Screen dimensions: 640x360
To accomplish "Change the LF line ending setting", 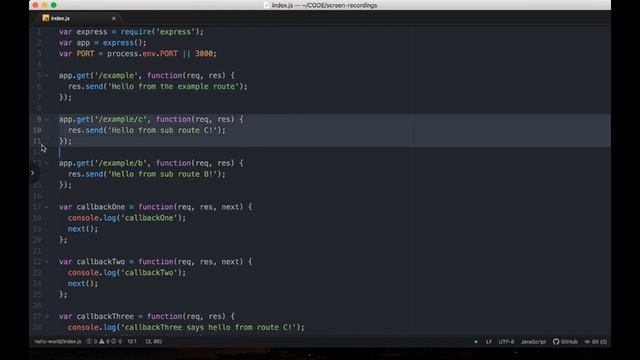I will point(489,342).
